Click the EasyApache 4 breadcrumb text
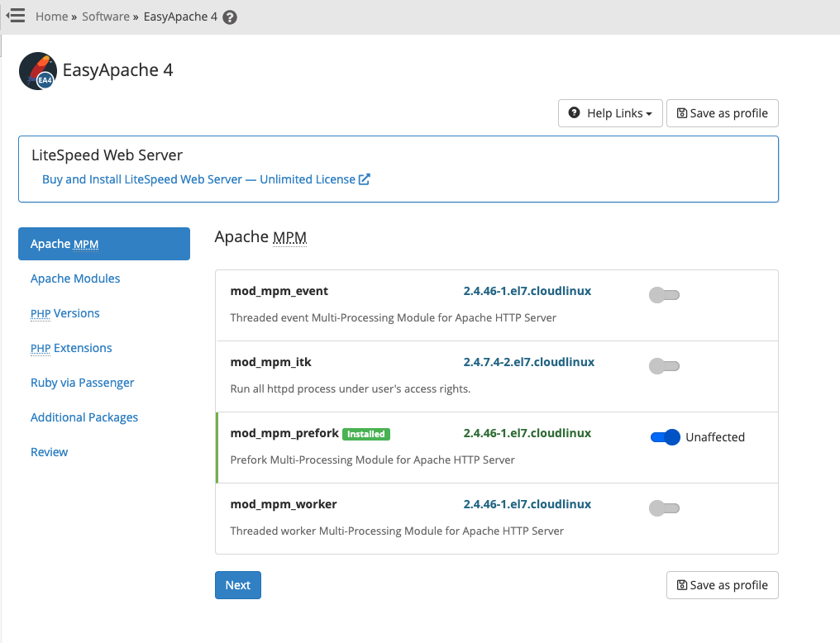 (x=180, y=17)
